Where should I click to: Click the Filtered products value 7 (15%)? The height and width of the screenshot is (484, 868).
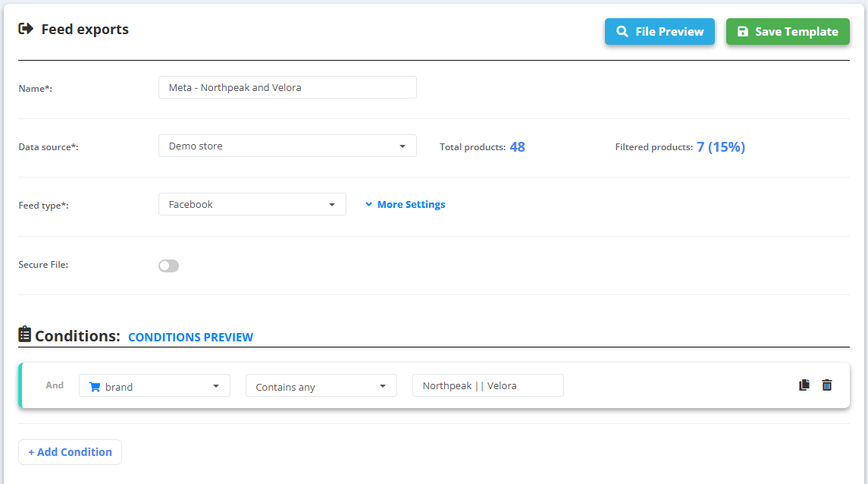pyautogui.click(x=721, y=146)
